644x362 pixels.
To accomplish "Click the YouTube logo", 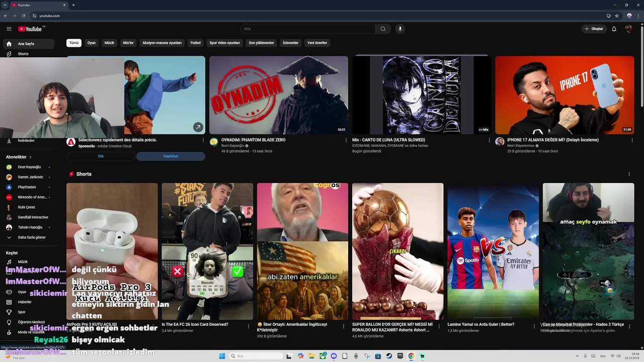I will (x=30, y=29).
